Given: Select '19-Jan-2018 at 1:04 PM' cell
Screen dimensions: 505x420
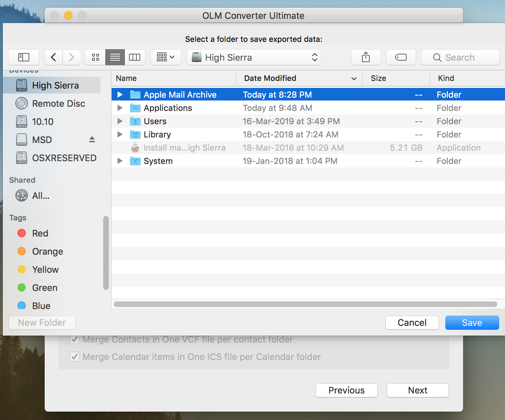Looking at the screenshot, I should (290, 161).
